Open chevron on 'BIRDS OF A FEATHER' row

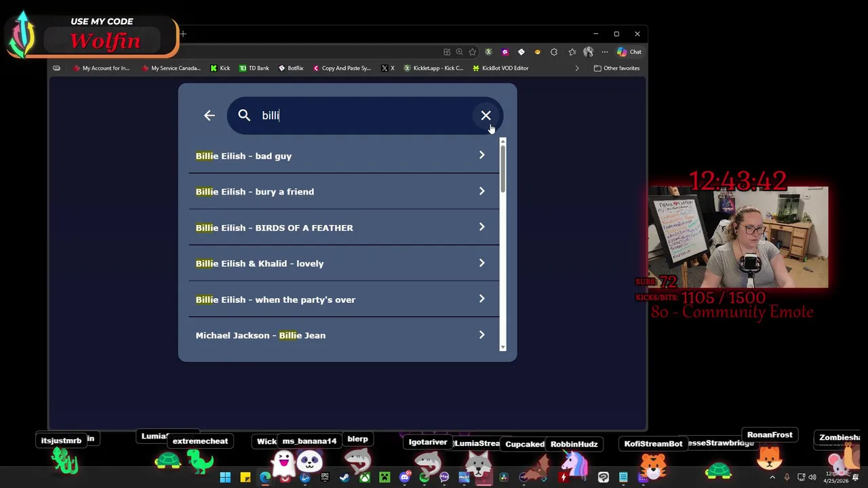[481, 227]
